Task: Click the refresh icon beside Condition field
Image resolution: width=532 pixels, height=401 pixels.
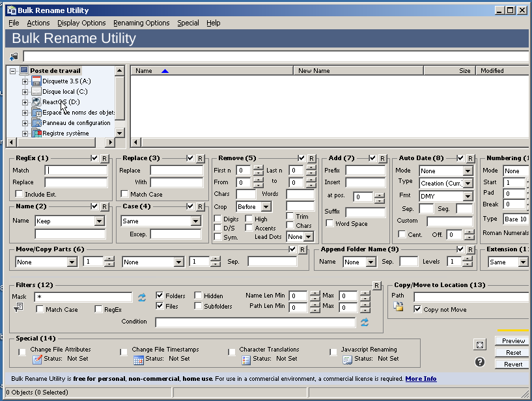Action: pyautogui.click(x=365, y=322)
